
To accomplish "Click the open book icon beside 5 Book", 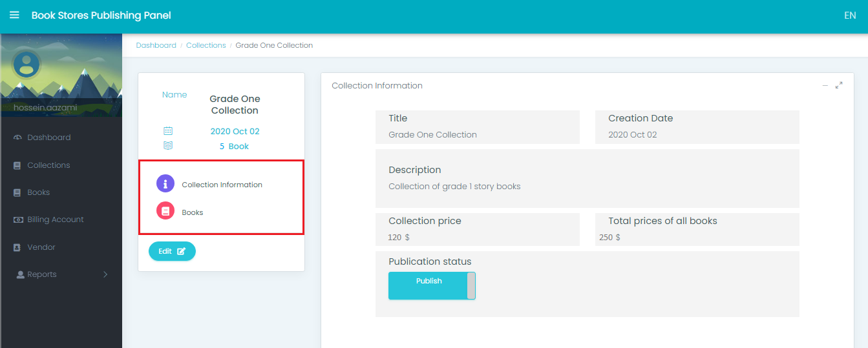I will tap(168, 146).
